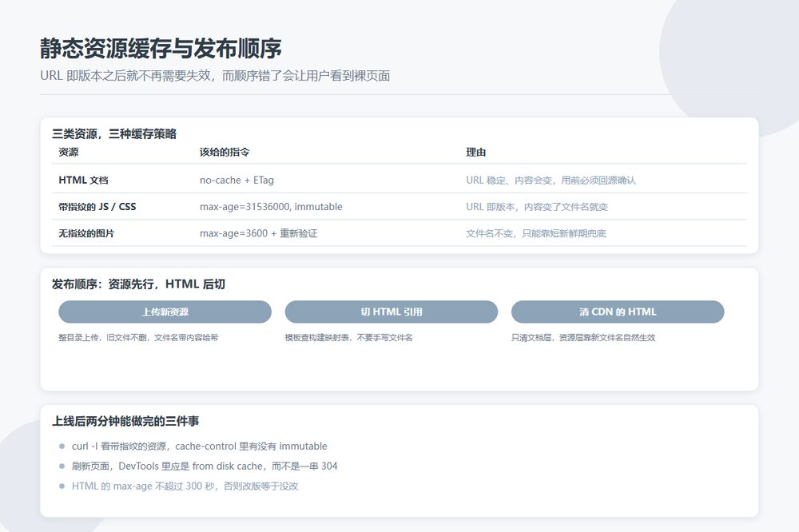Click the 上传新资源 step pill
This screenshot has width=799, height=532.
click(165, 312)
